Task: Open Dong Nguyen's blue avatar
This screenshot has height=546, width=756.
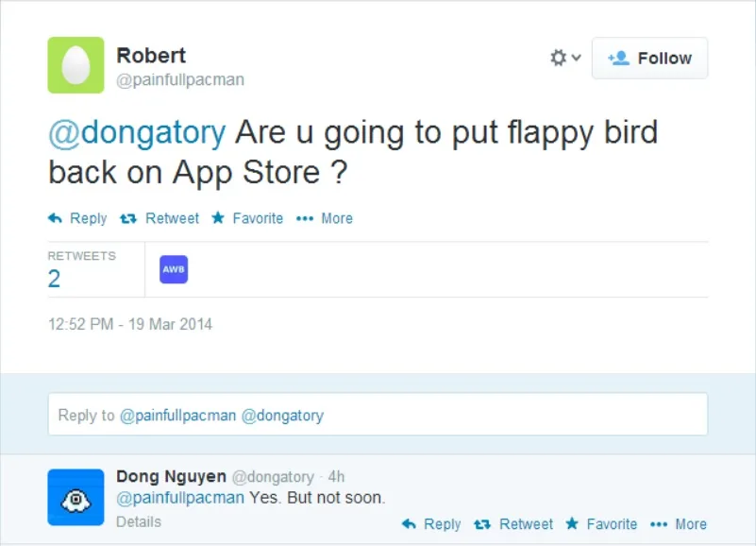Action: 76,497
